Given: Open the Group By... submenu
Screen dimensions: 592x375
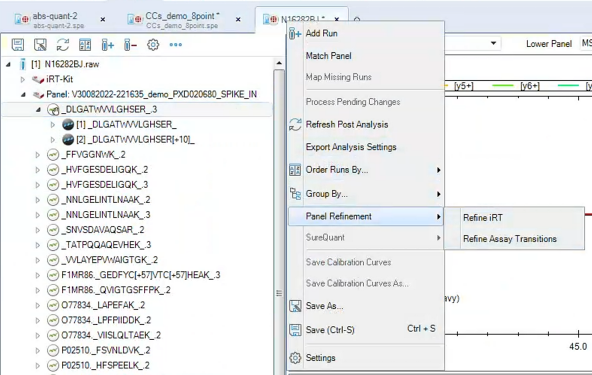Looking at the screenshot, I should click(365, 194).
